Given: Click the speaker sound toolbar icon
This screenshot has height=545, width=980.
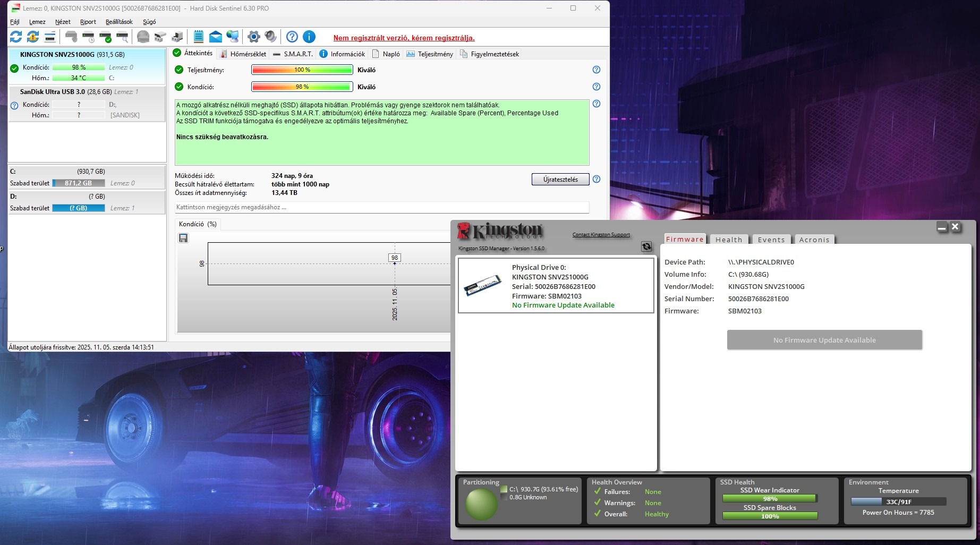Looking at the screenshot, I should point(271,37).
